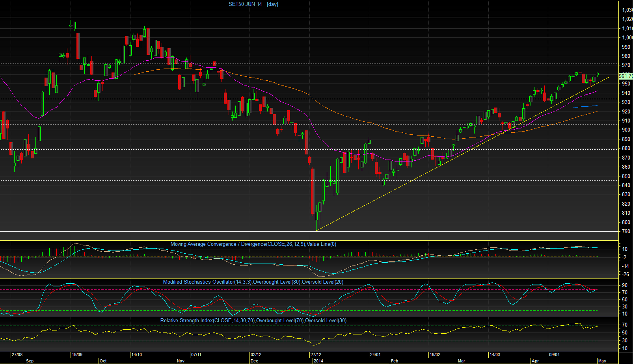Click the 2014 year label on time axis
The image size is (633, 364).
click(x=318, y=361)
